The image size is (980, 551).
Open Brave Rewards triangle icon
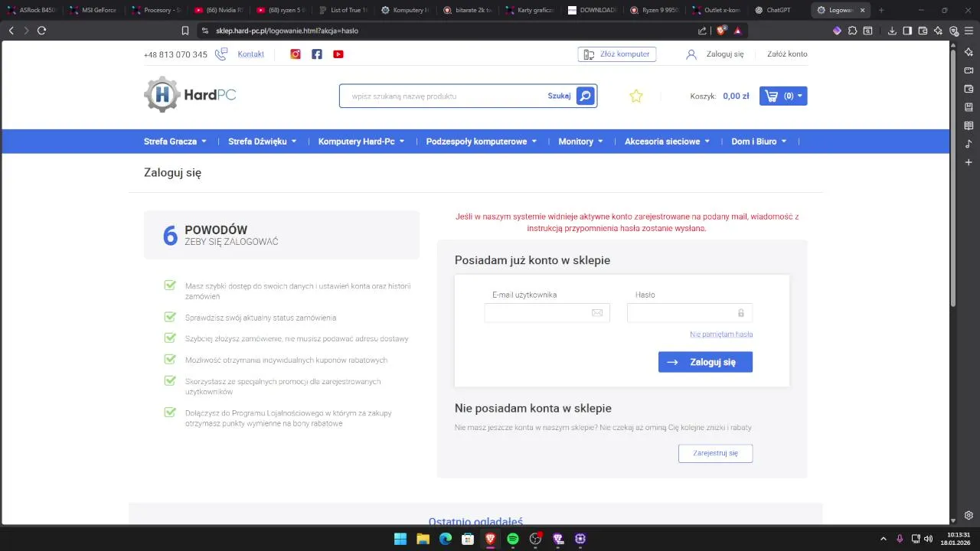pyautogui.click(x=738, y=31)
